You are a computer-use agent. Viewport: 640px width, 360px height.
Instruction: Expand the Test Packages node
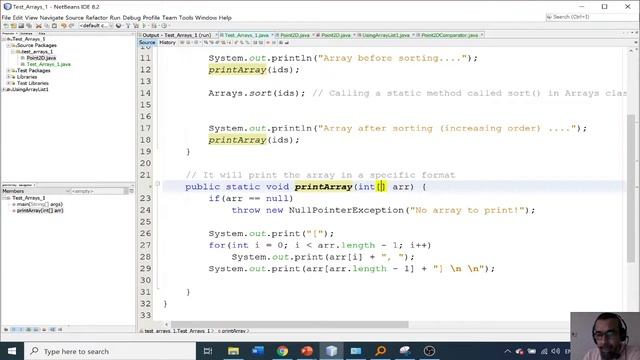tap(8, 71)
